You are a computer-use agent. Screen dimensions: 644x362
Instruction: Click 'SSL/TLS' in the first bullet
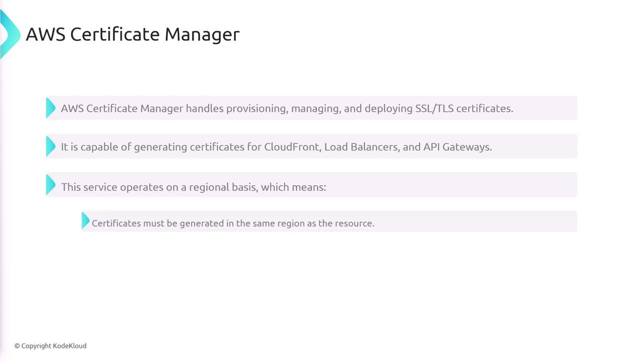pos(434,109)
